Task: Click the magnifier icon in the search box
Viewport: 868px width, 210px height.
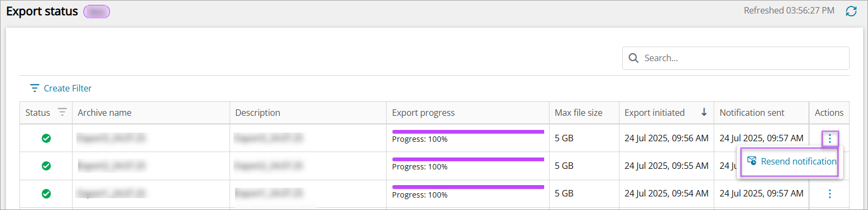Action: 634,58
